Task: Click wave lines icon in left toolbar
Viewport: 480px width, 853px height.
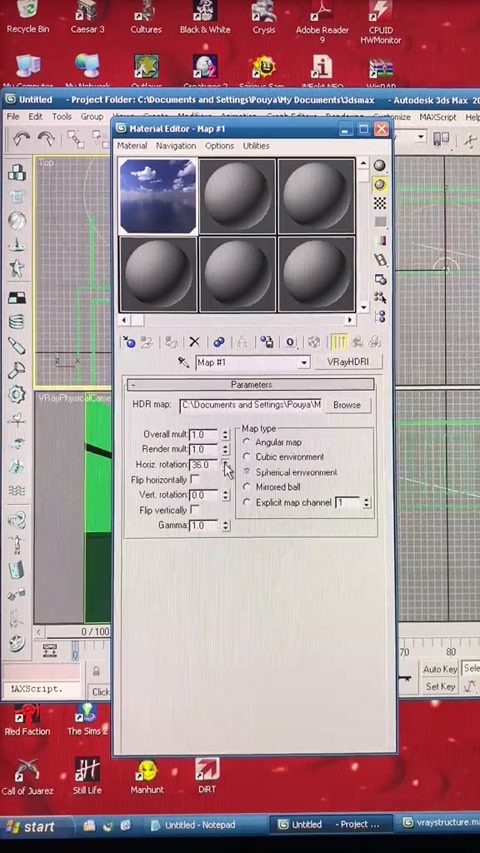Action: (x=17, y=491)
